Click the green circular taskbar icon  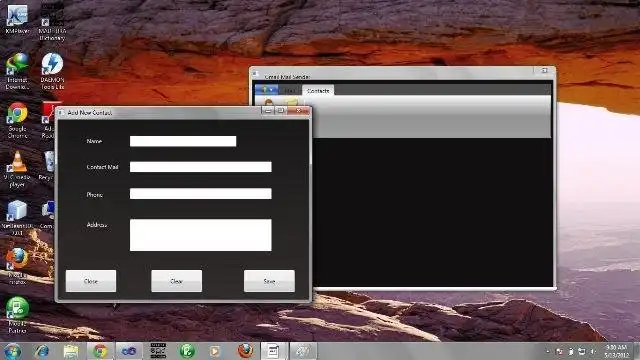pyautogui.click(x=187, y=351)
